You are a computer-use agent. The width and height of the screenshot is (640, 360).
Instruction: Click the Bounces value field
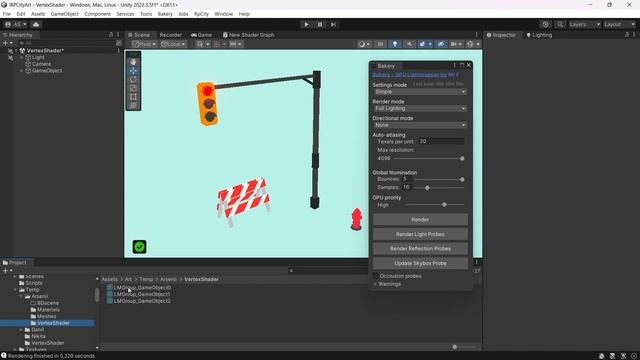[x=407, y=179]
